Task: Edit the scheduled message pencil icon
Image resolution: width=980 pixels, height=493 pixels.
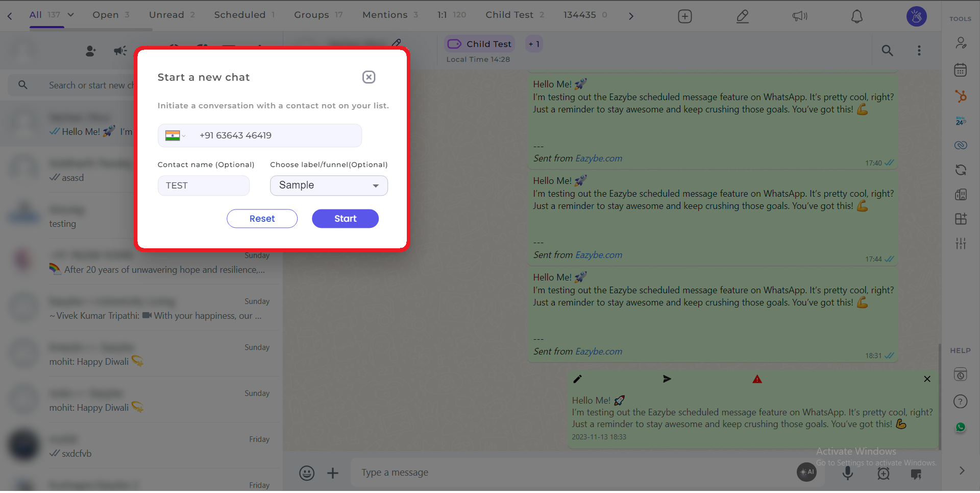Action: coord(577,379)
